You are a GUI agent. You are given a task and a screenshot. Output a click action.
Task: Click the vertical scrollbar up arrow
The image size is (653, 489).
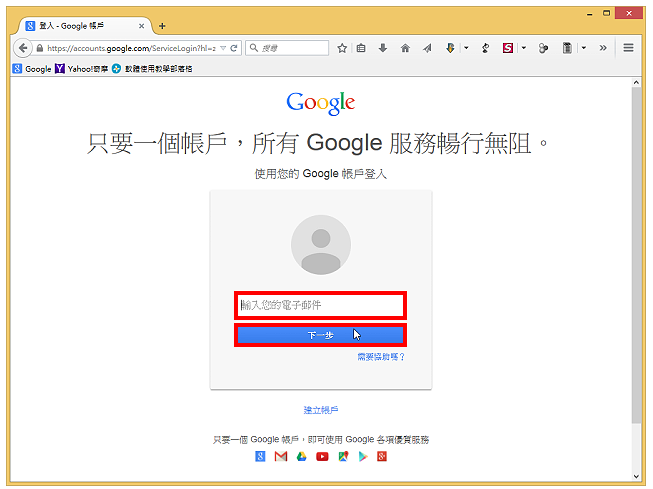pos(636,82)
